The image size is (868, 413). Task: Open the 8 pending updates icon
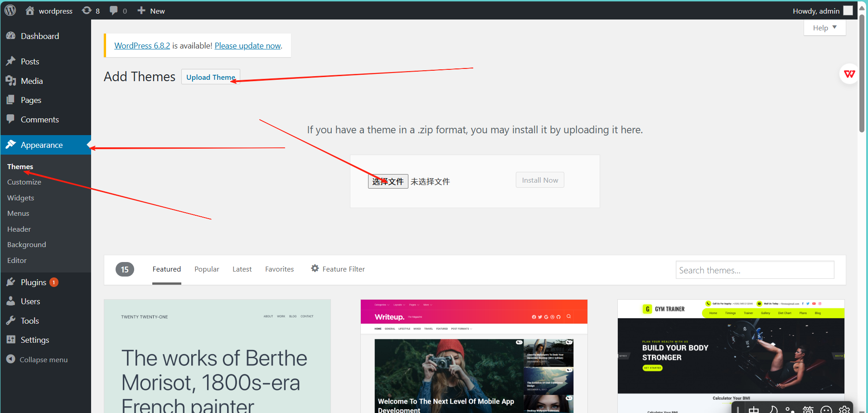tap(91, 11)
